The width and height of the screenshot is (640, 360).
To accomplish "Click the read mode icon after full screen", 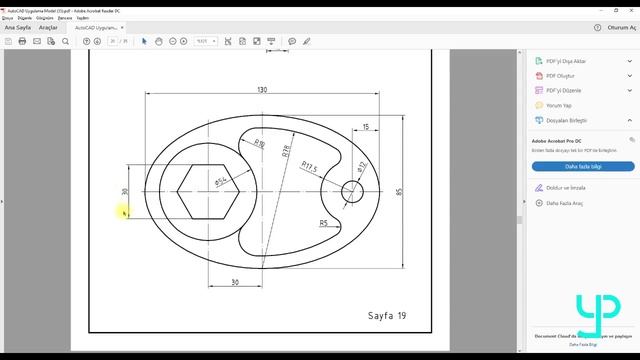I will (x=271, y=41).
